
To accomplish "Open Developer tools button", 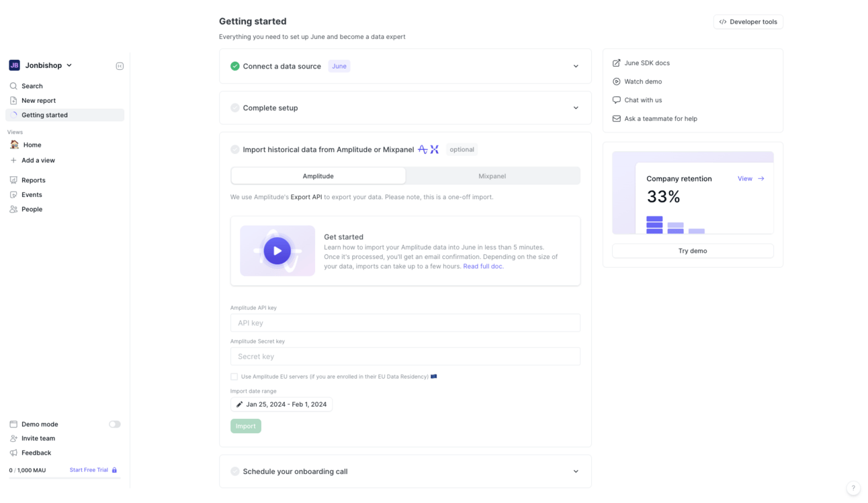I will tap(748, 22).
